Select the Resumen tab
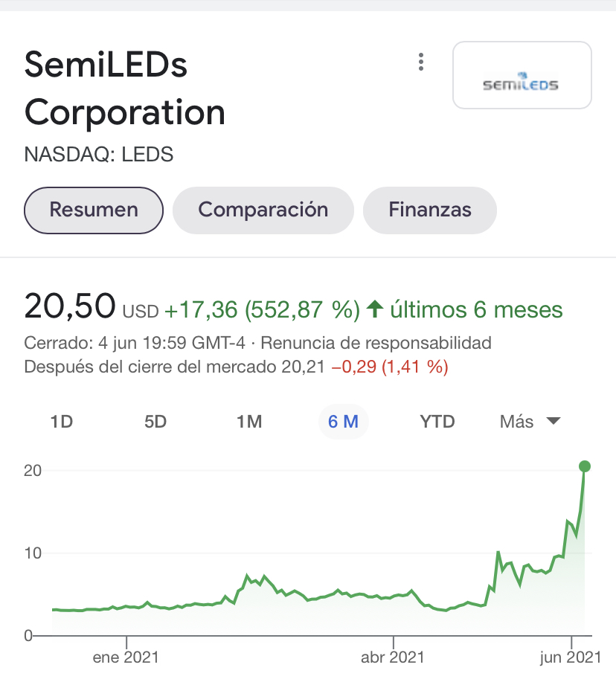 (x=94, y=210)
